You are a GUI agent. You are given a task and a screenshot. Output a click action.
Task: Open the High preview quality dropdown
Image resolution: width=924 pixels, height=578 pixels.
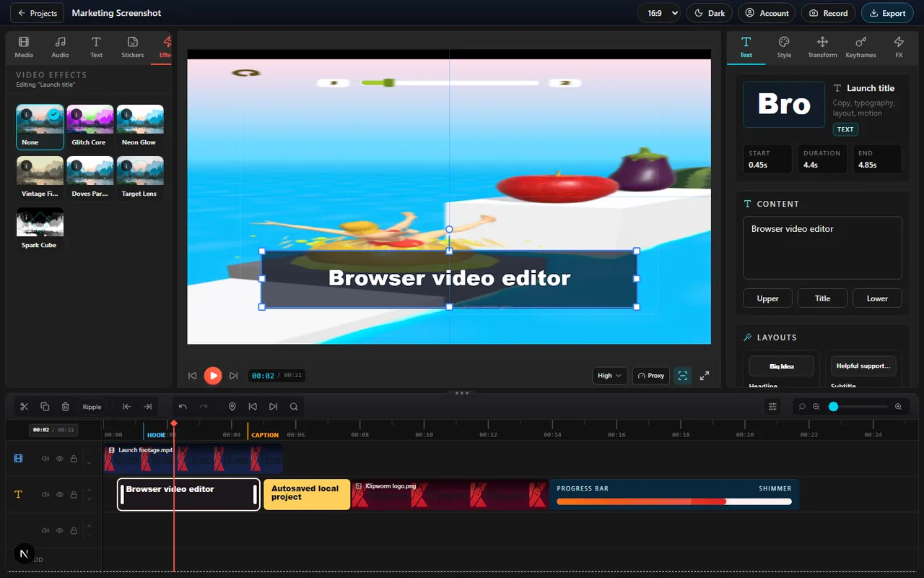pyautogui.click(x=609, y=376)
